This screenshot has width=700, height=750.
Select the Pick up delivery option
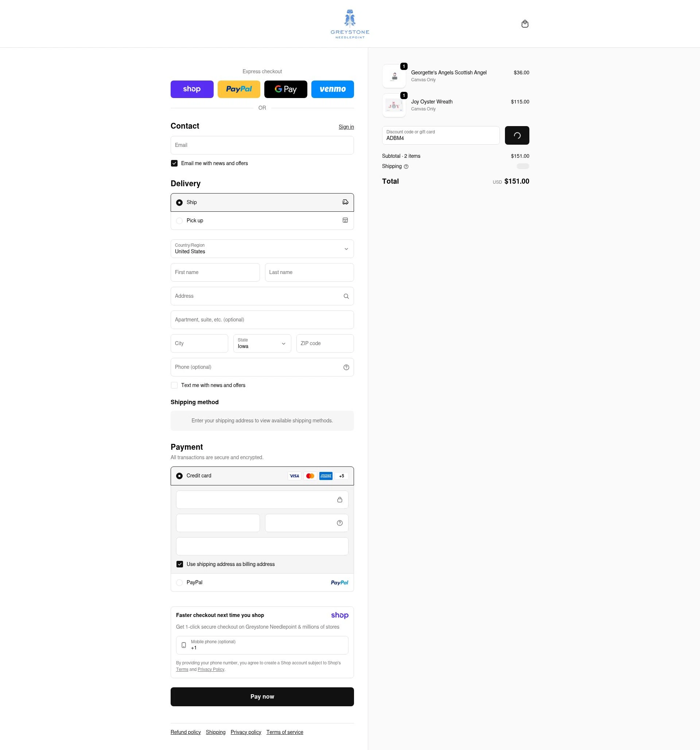coord(262,221)
